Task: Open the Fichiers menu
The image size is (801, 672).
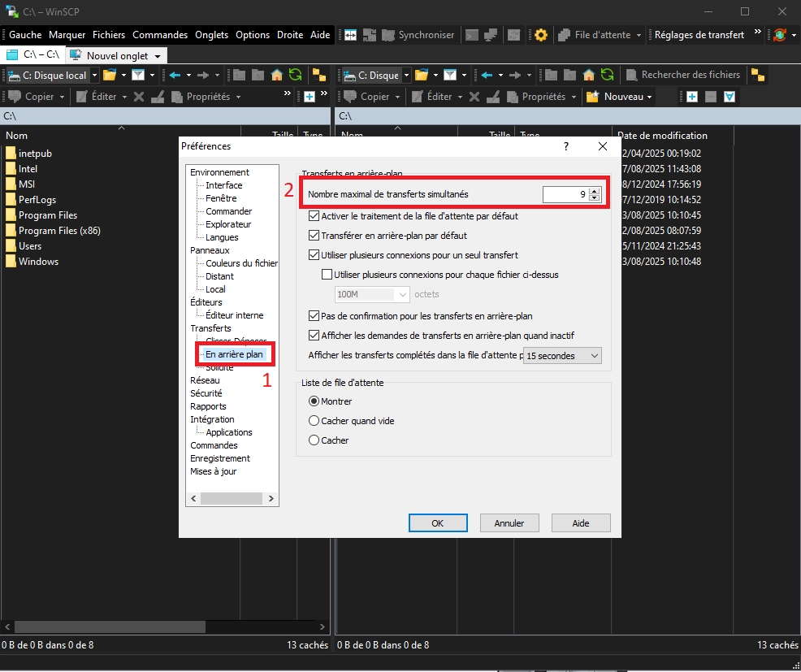Action: pos(109,35)
